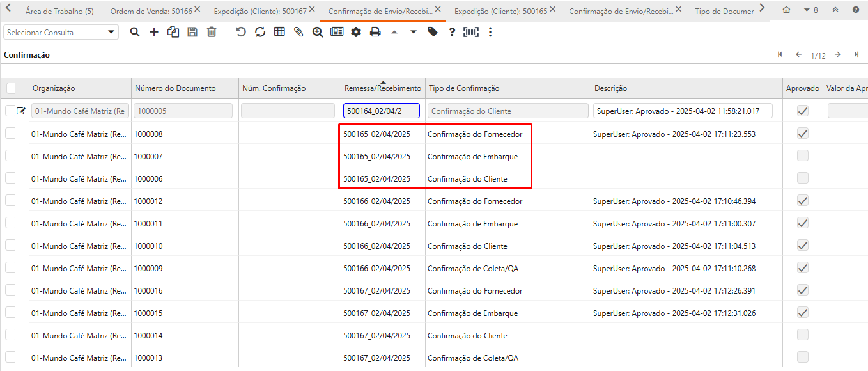This screenshot has width=868, height=371.
Task: Click the trash delete record icon
Action: [212, 32]
